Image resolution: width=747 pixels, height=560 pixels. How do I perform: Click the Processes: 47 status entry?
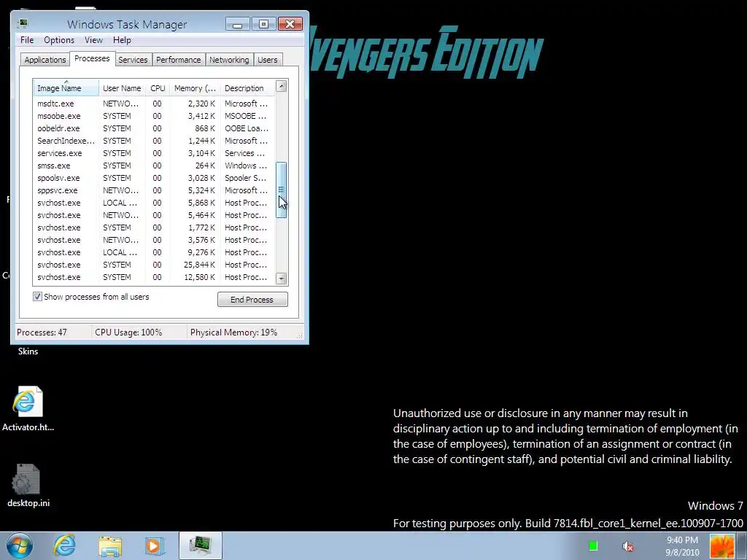coord(42,332)
